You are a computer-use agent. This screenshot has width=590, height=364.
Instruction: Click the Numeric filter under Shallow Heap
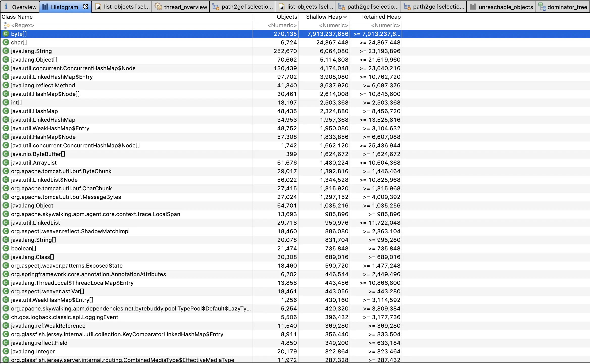[333, 25]
